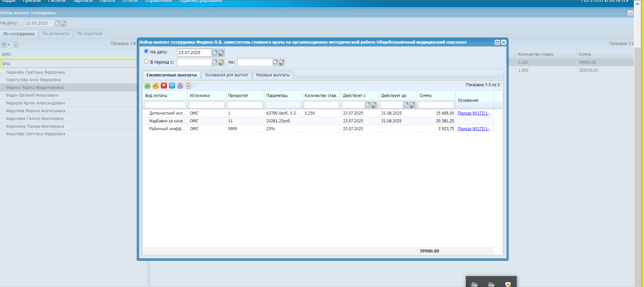Set today's date in the 'по' end date field
Viewport: 644px width, 287px height.
(282, 62)
